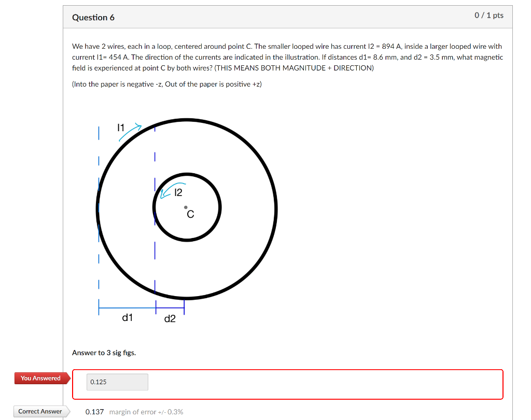
Task: Click the 0 / 1 pts score label
Action: pyautogui.click(x=490, y=15)
